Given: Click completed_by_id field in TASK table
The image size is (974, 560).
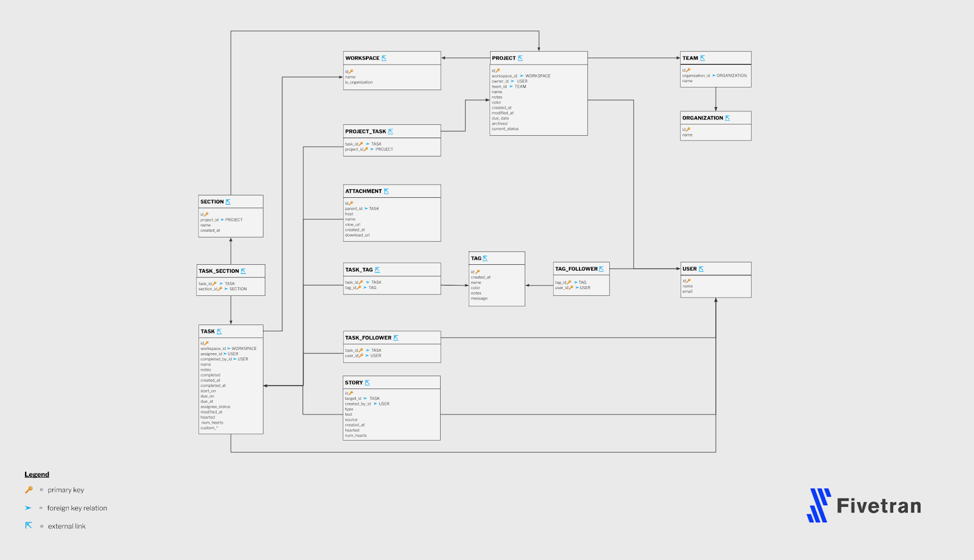Looking at the screenshot, I should pyautogui.click(x=216, y=359).
